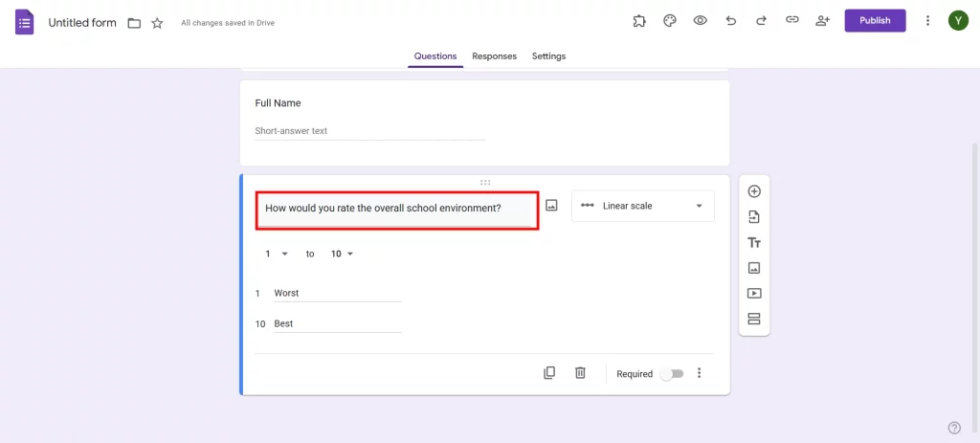980x443 pixels.
Task: Star the Untitled form
Action: (x=157, y=23)
